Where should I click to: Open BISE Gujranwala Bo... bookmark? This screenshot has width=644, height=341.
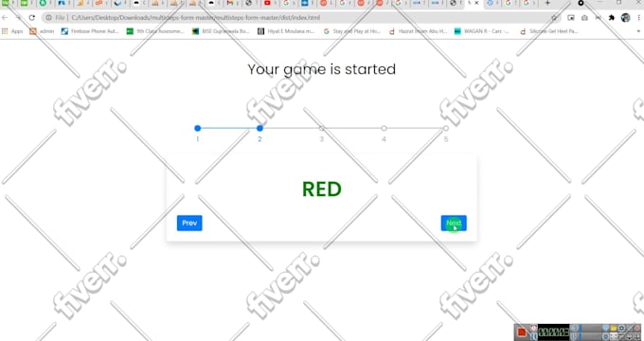pos(221,31)
